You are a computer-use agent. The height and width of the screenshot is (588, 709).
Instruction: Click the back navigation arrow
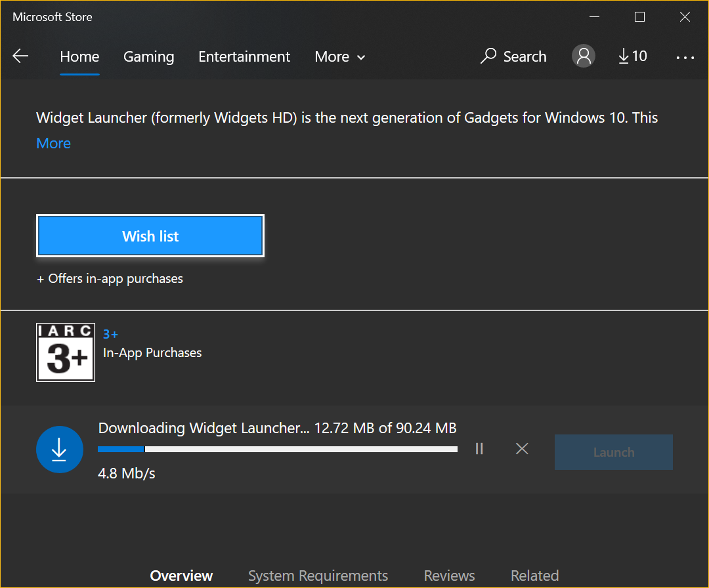tap(20, 56)
